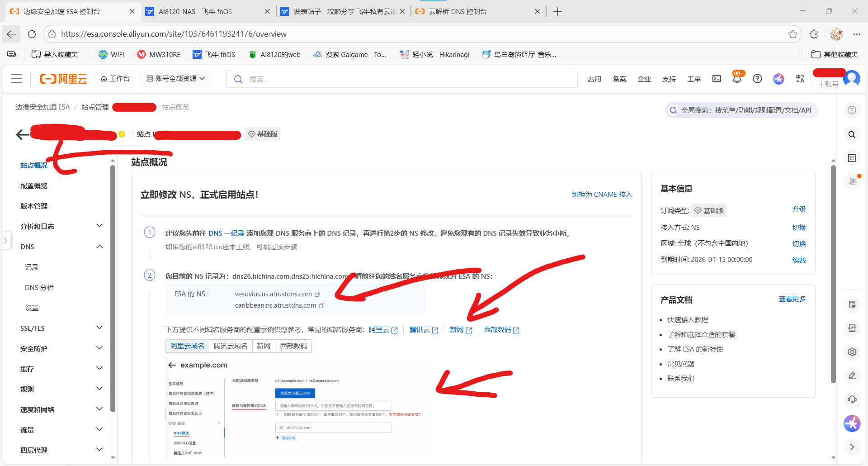Viewport: 868px width, 466px height.
Task: Click the 切换为 CNAME 接入 link
Action: click(x=602, y=195)
